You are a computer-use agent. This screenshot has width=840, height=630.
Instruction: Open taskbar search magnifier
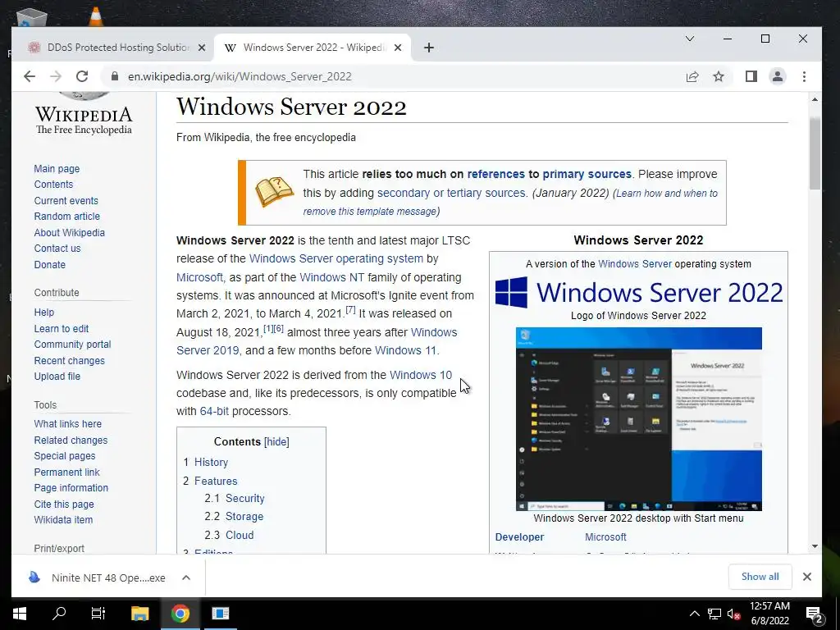pyautogui.click(x=59, y=614)
